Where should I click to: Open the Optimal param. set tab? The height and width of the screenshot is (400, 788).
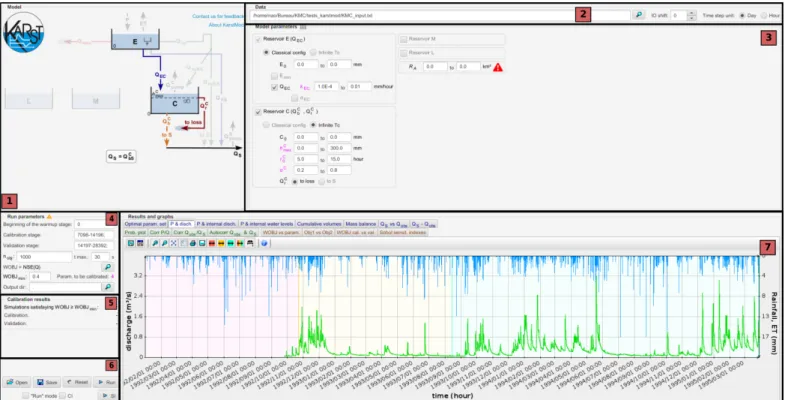[x=146, y=224]
